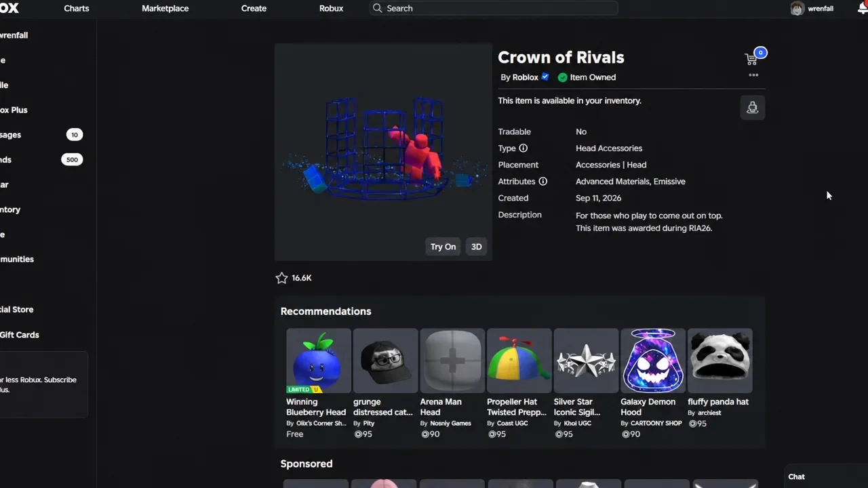
Task: Click the Head Accessories type value
Action: click(609, 148)
